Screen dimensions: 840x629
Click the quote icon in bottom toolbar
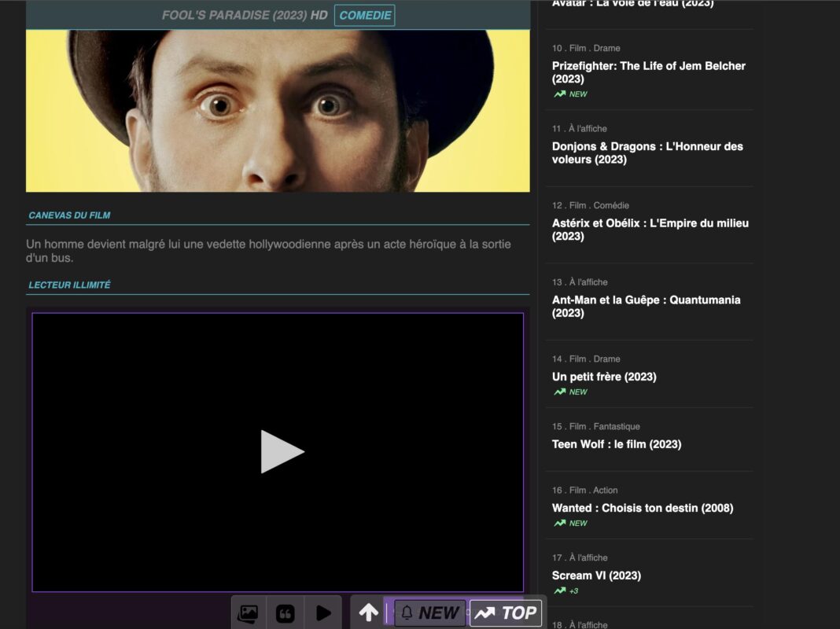[285, 612]
